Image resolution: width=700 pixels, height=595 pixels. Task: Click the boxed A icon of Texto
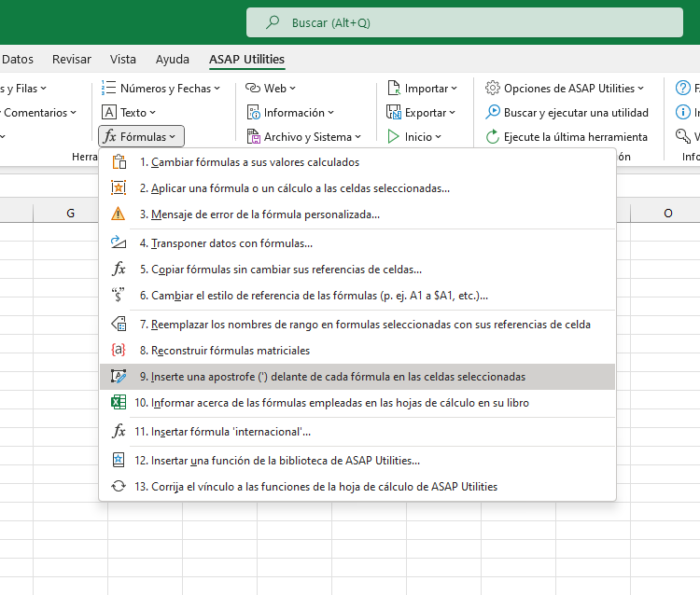[109, 113]
